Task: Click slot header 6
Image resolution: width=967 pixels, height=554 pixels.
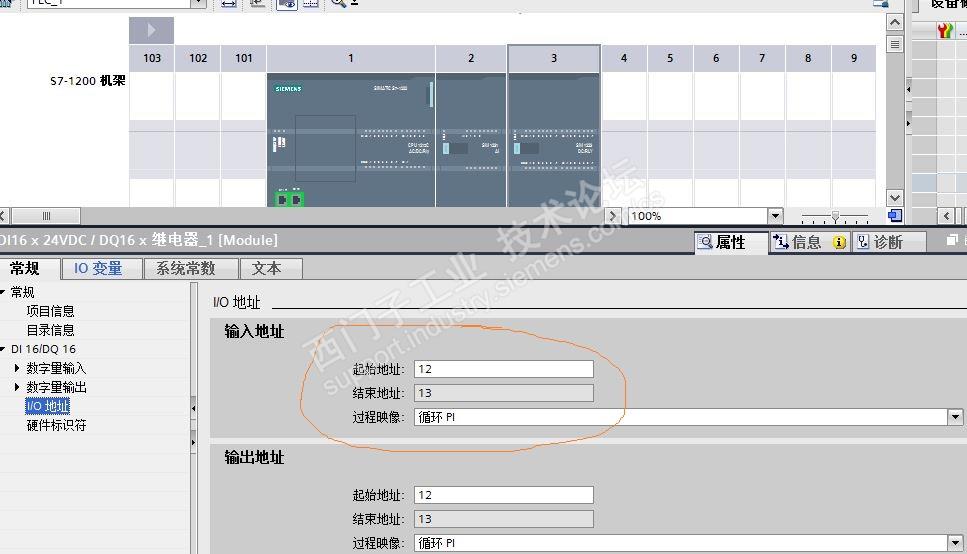Action: coord(716,58)
